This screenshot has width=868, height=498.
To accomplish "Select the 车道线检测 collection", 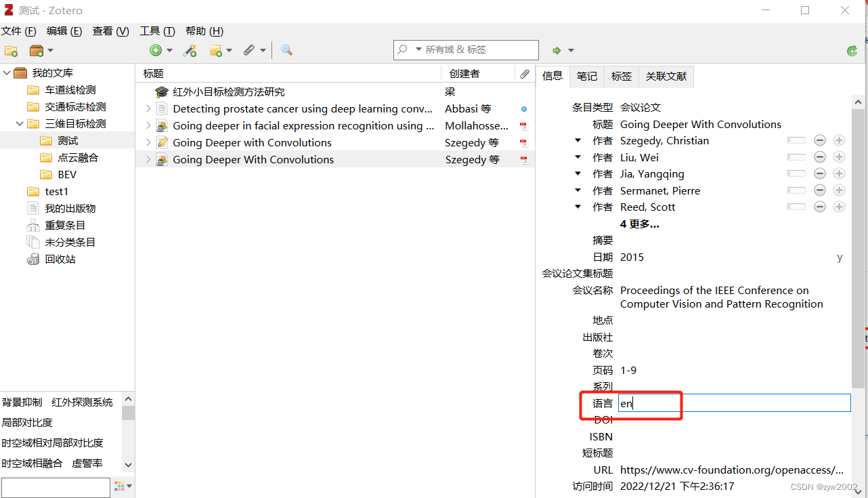I will click(x=70, y=90).
